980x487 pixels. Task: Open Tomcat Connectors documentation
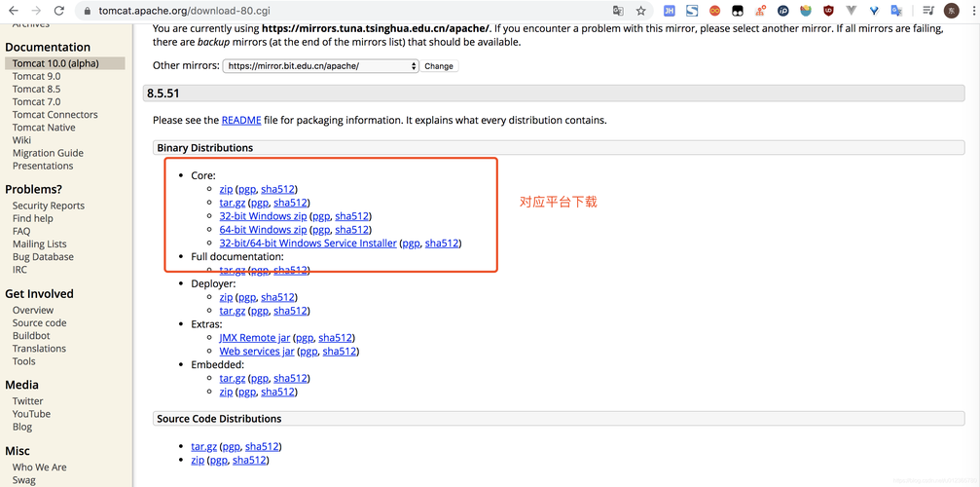55,114
